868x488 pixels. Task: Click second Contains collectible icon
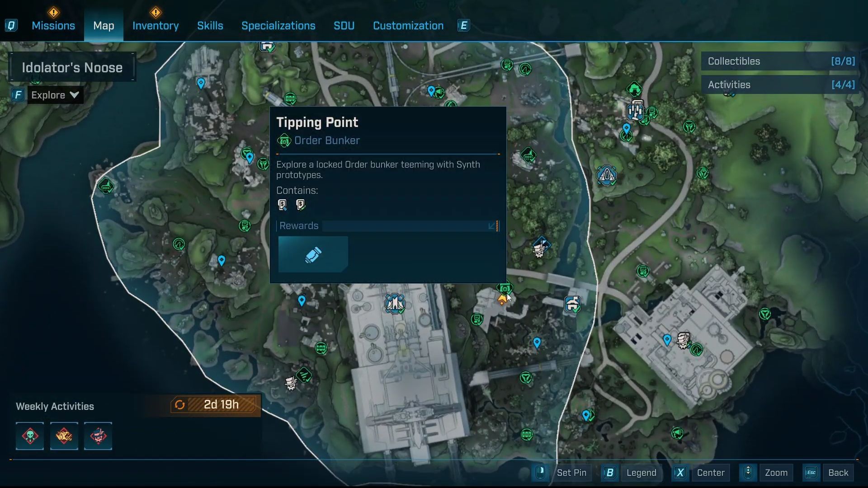[x=301, y=205]
